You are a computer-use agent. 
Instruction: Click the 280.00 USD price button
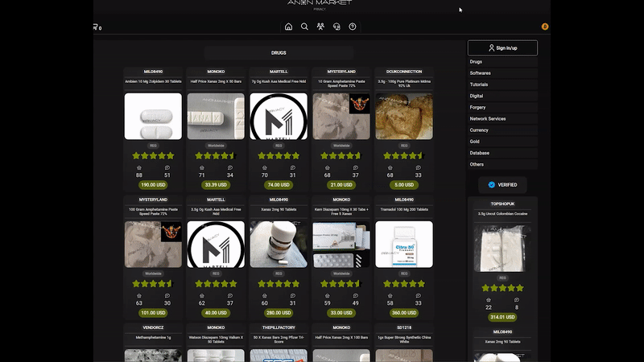pos(279,313)
